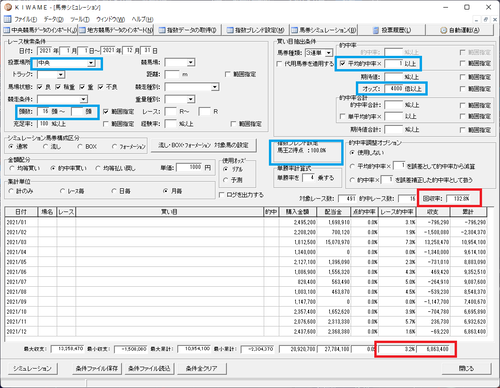Click the 条件ファイル読込 button
The image size is (500, 388).
[149, 368]
